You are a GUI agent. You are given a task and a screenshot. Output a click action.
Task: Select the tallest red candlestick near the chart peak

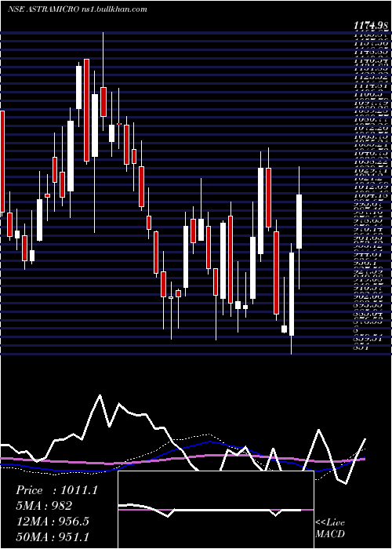tap(86, 111)
